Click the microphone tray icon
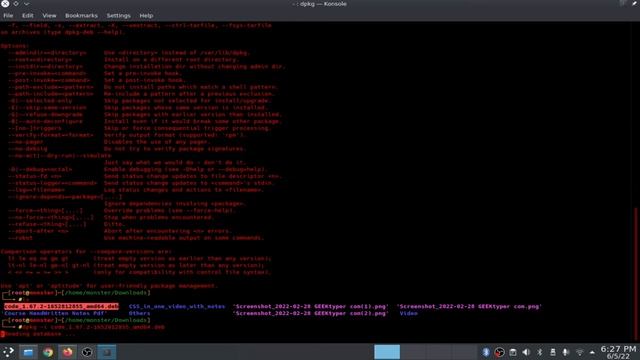Image resolution: width=640 pixels, height=360 pixels. (x=566, y=352)
